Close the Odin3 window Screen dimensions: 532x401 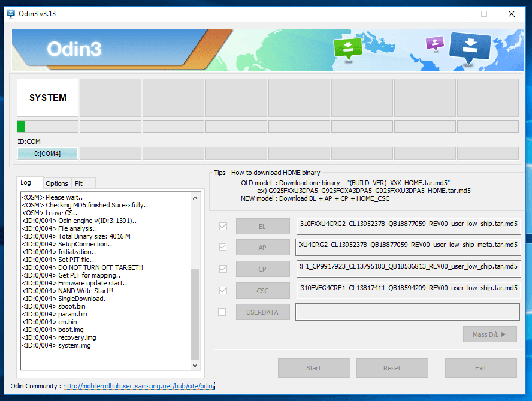(511, 14)
